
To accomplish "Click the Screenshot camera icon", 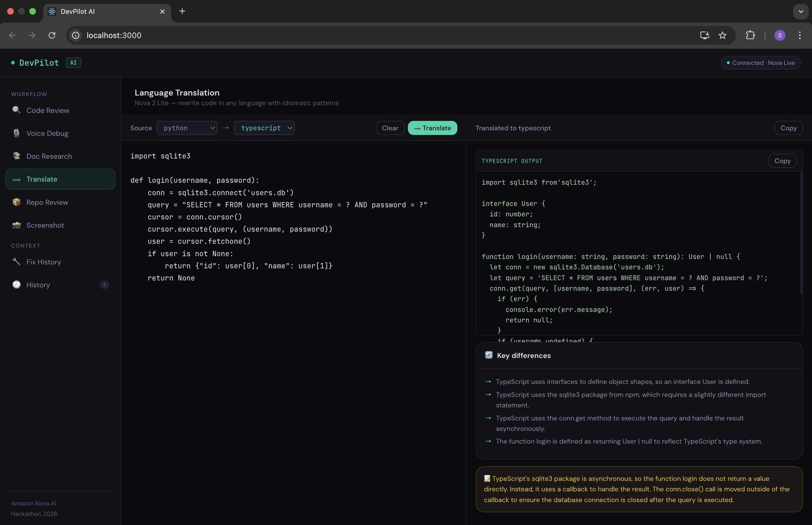I will 16,225.
